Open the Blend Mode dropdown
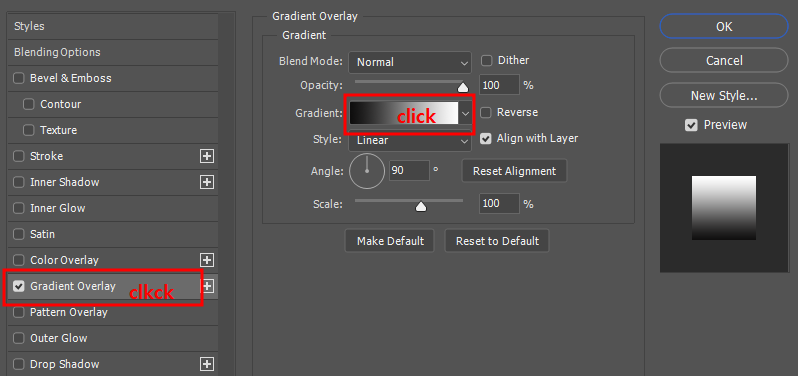 [410, 63]
